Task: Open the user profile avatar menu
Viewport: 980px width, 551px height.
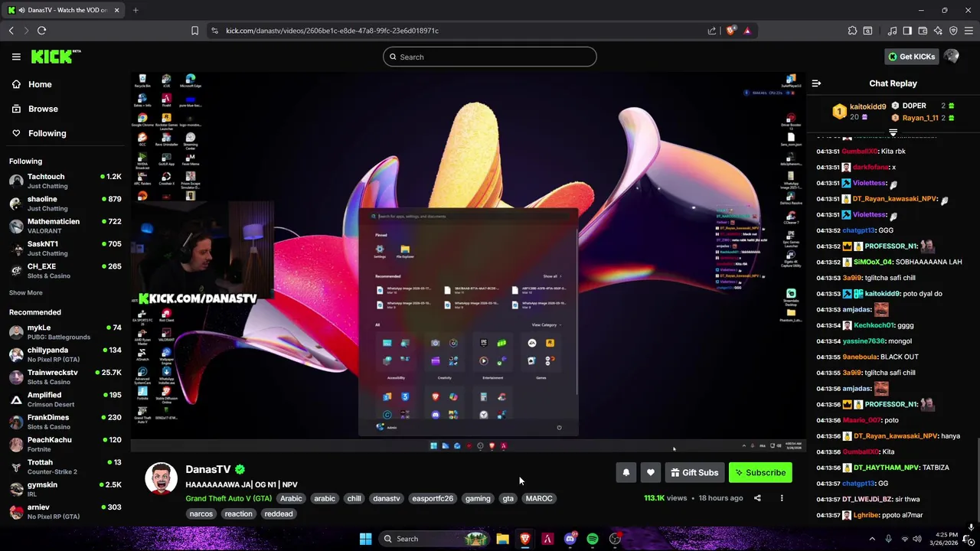Action: coord(952,57)
